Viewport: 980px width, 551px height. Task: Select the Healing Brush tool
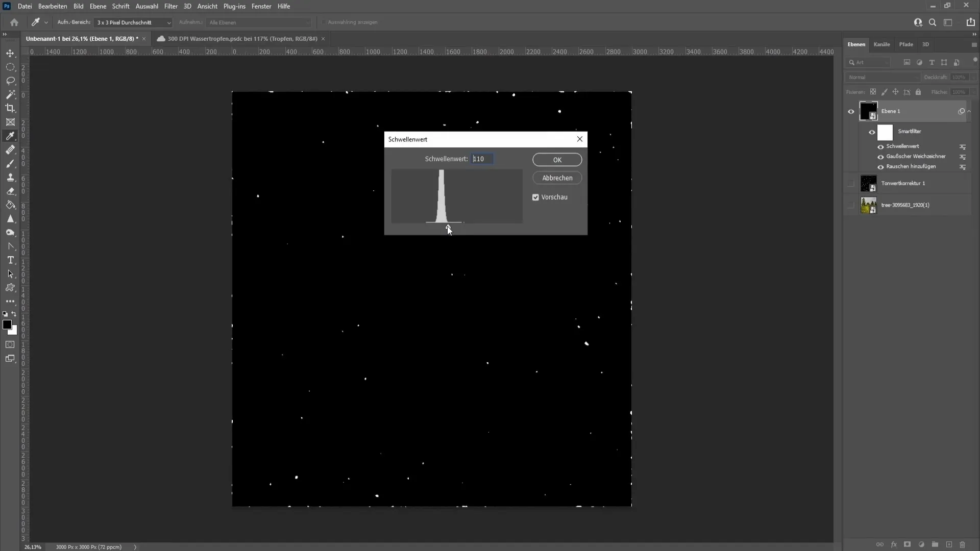point(10,150)
